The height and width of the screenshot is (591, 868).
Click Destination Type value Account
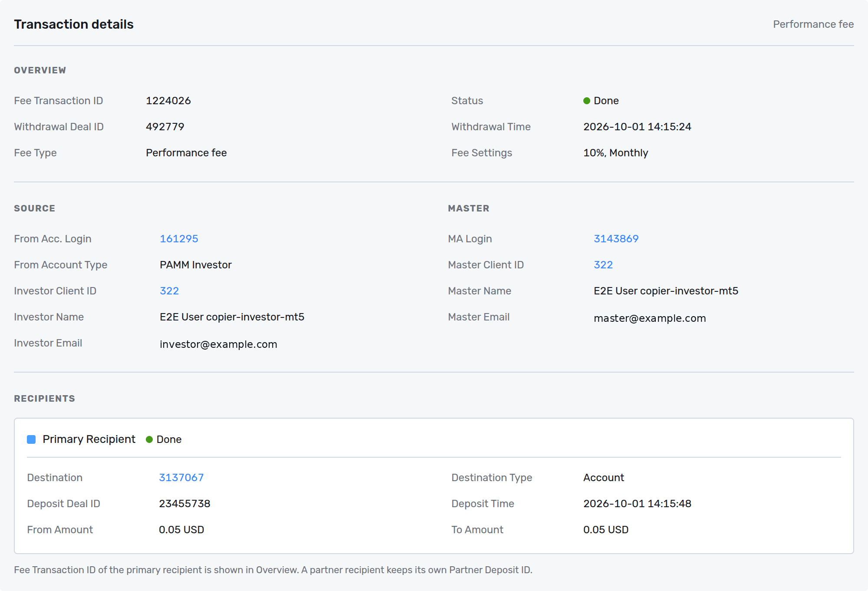click(604, 478)
